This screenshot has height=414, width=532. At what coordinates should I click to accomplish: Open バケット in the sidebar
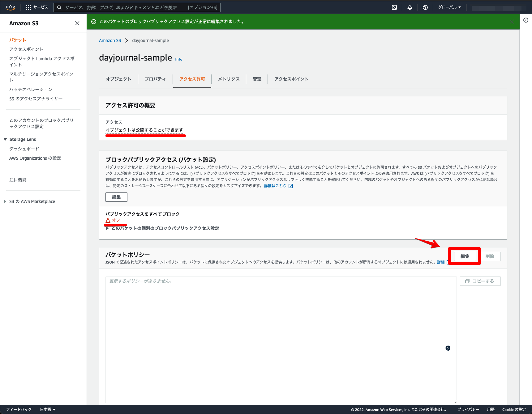point(18,40)
